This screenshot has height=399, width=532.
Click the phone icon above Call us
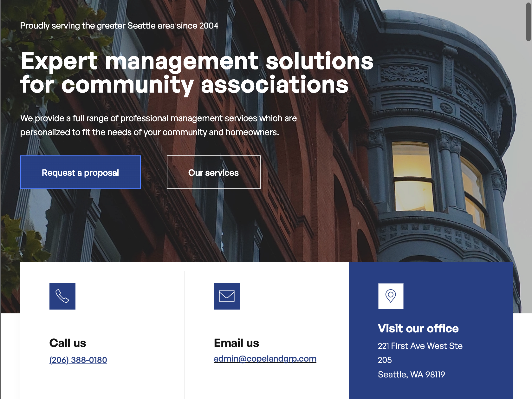[x=62, y=296]
